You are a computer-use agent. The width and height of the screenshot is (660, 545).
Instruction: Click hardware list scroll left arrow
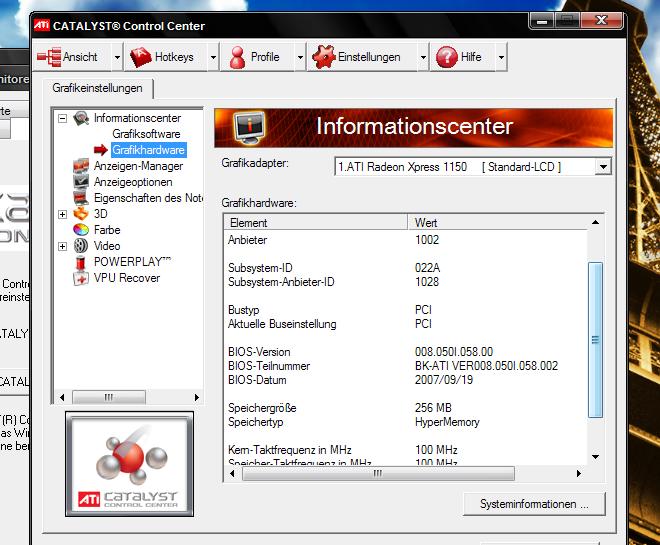click(232, 473)
